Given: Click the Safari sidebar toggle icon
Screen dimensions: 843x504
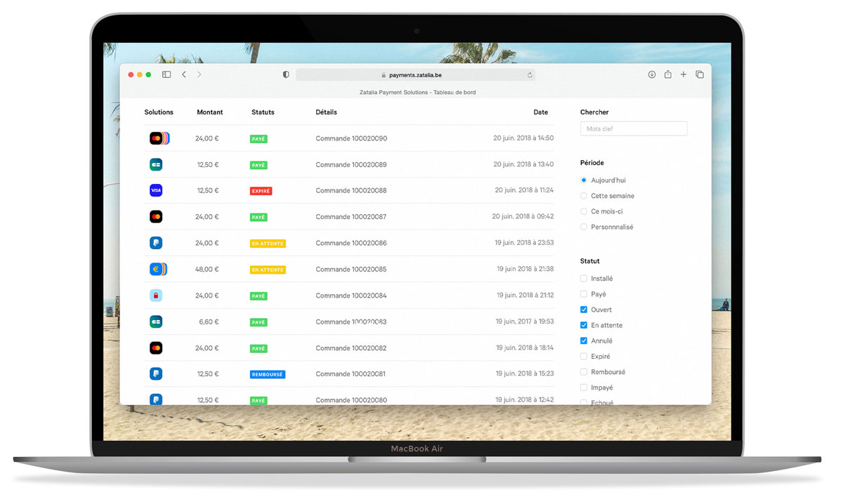Looking at the screenshot, I should tap(166, 74).
